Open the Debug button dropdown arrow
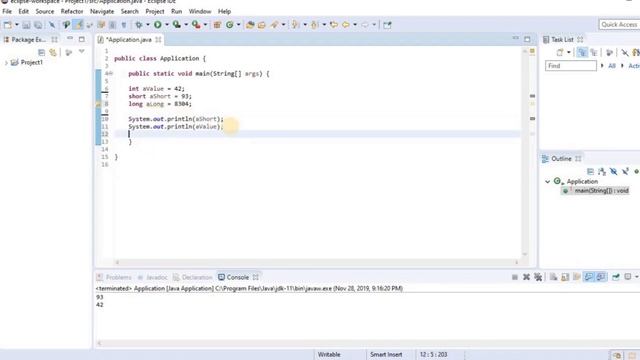The width and height of the screenshot is (640, 360). (148, 25)
